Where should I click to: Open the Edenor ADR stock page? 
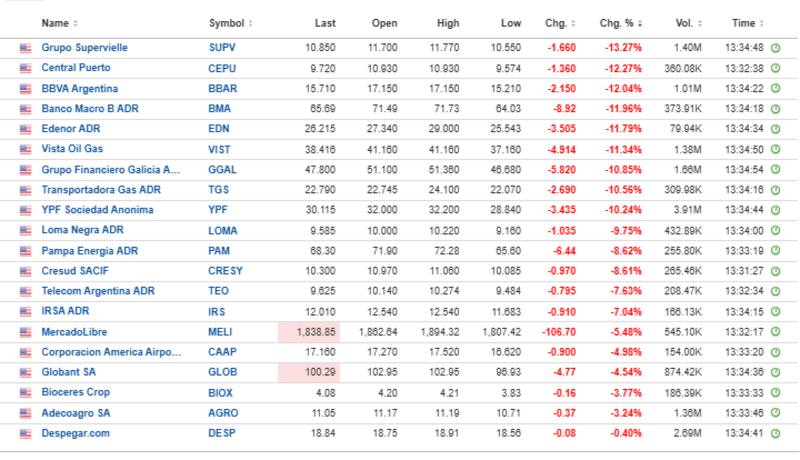tap(72, 128)
